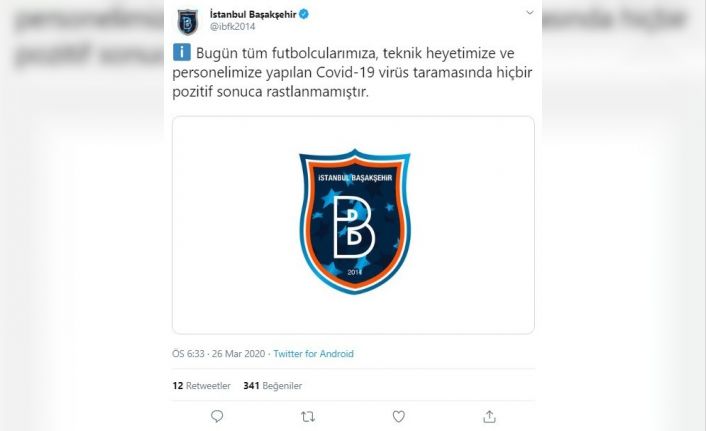Click the blue verified badge
706x431 pixels.
(304, 14)
